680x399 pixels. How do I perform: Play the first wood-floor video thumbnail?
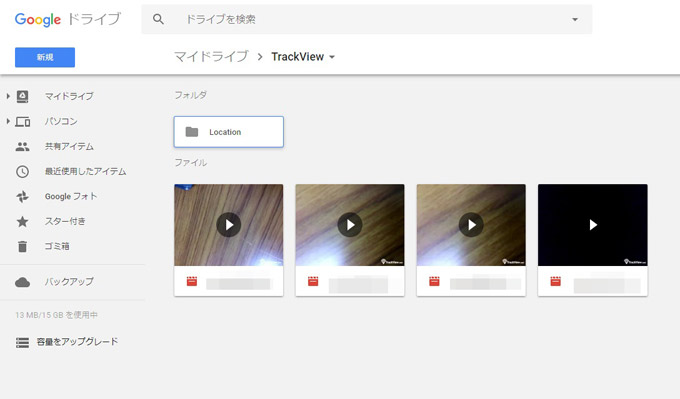tap(229, 225)
